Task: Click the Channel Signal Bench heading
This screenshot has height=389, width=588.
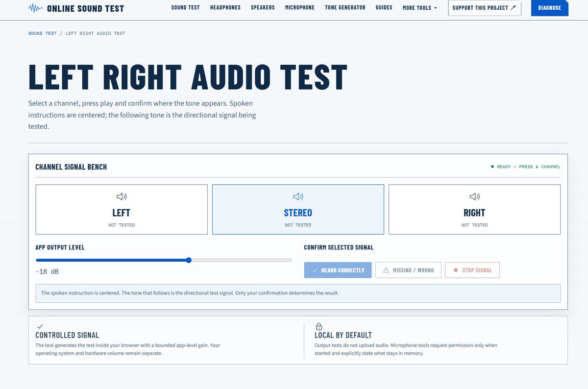Action: point(71,167)
